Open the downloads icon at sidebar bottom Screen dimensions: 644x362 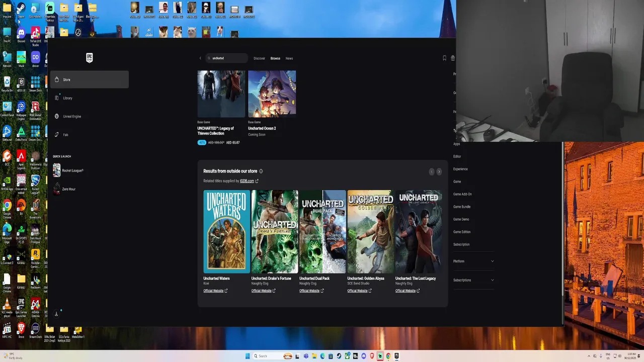[56, 314]
